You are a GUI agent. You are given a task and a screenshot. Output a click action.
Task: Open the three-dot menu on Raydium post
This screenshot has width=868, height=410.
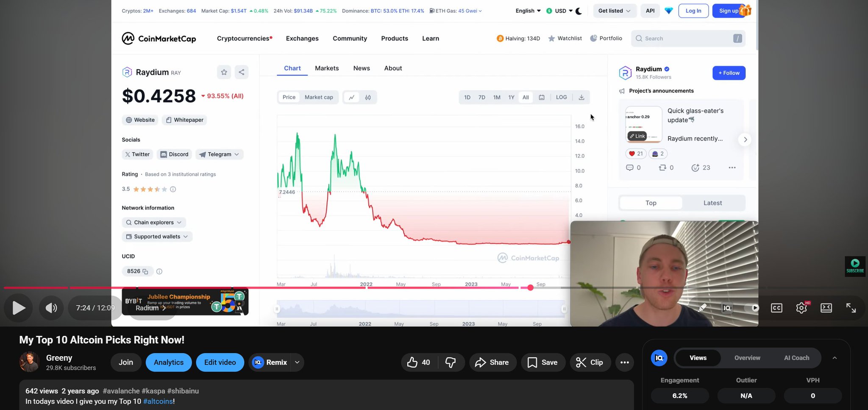point(732,167)
